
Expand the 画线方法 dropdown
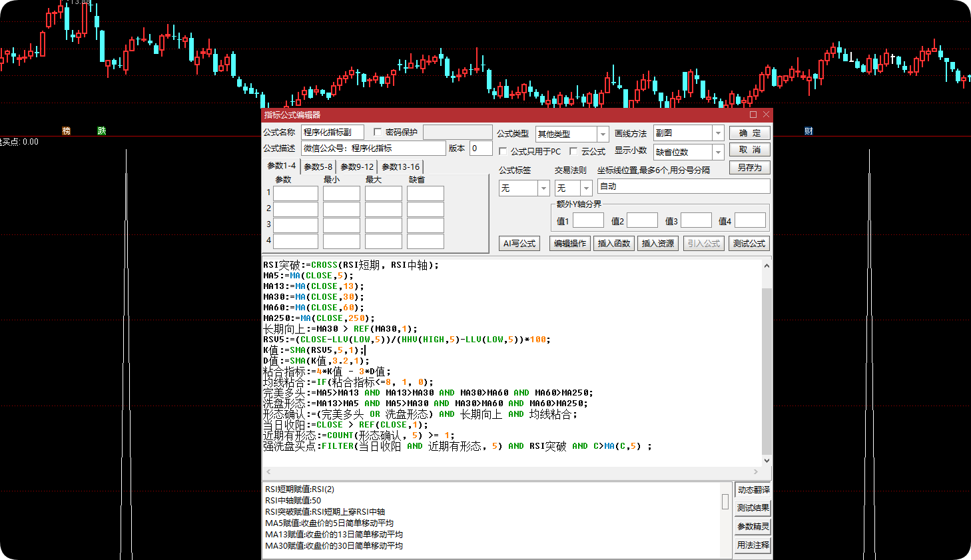(x=718, y=133)
